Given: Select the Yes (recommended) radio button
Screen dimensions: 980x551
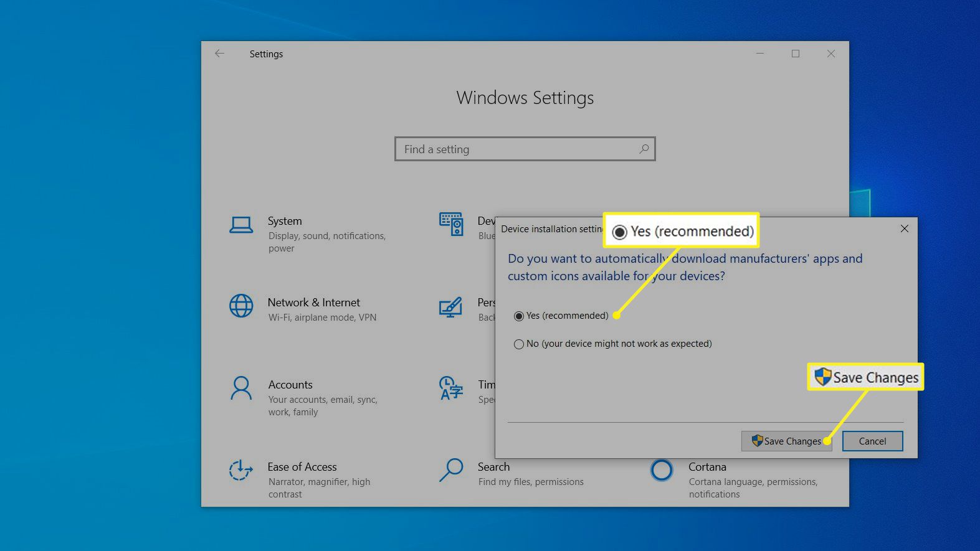Looking at the screenshot, I should coord(518,316).
